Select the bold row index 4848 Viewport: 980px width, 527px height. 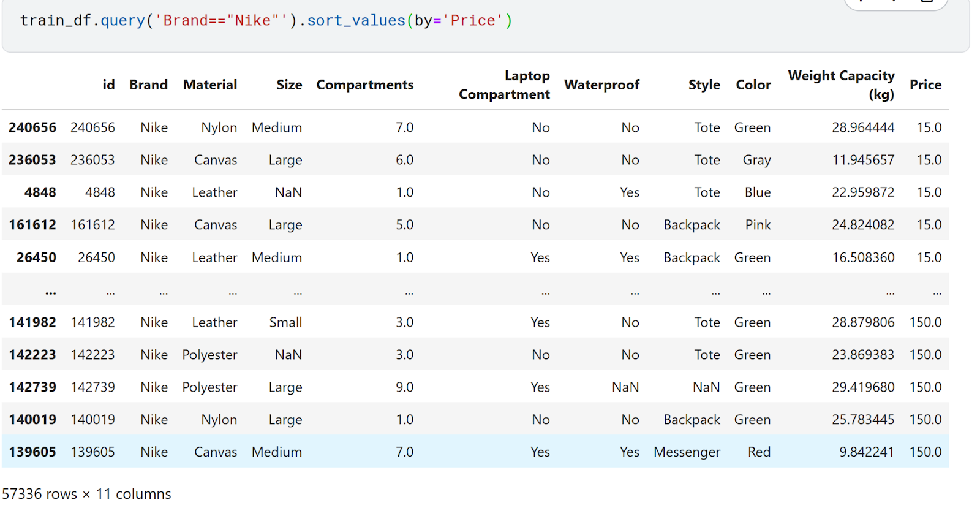click(x=40, y=192)
